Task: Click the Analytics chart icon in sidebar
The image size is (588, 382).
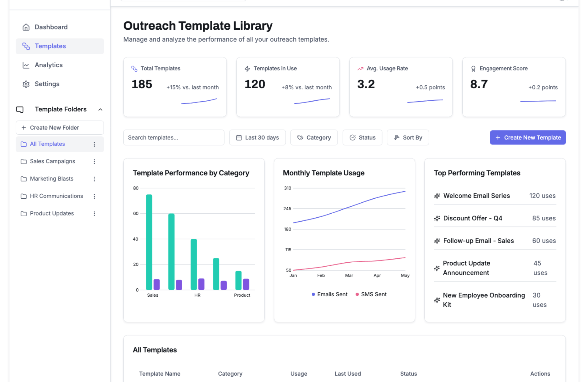Action: coord(26,65)
